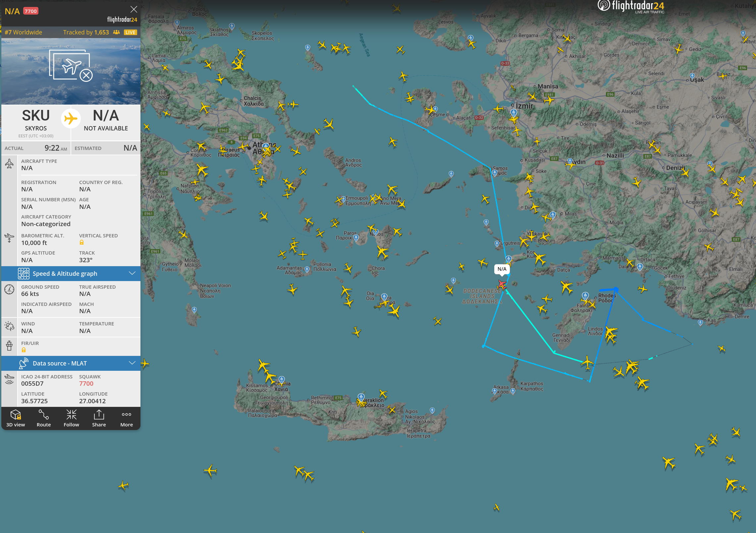Click the ICAO address 0055D7
Viewport: 756px width, 533px height.
[32, 384]
